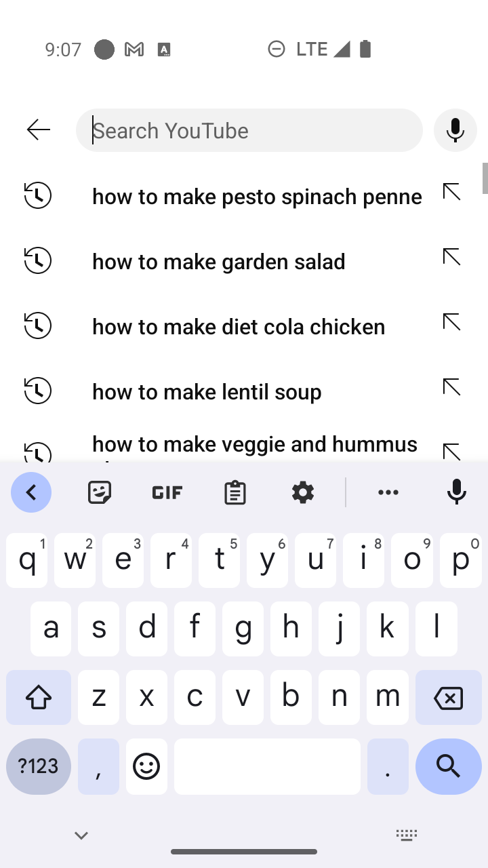Image resolution: width=488 pixels, height=868 pixels.
Task: Start voice search with YouTube microphone
Action: pos(455,130)
